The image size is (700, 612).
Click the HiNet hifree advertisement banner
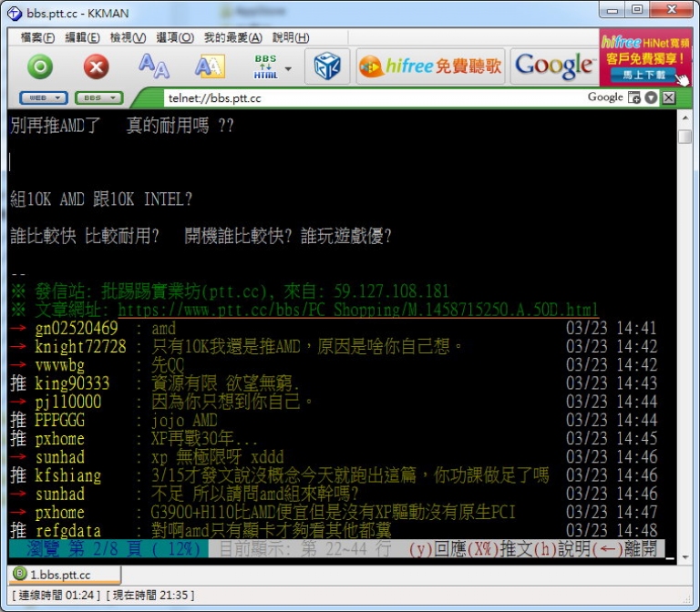[645, 57]
